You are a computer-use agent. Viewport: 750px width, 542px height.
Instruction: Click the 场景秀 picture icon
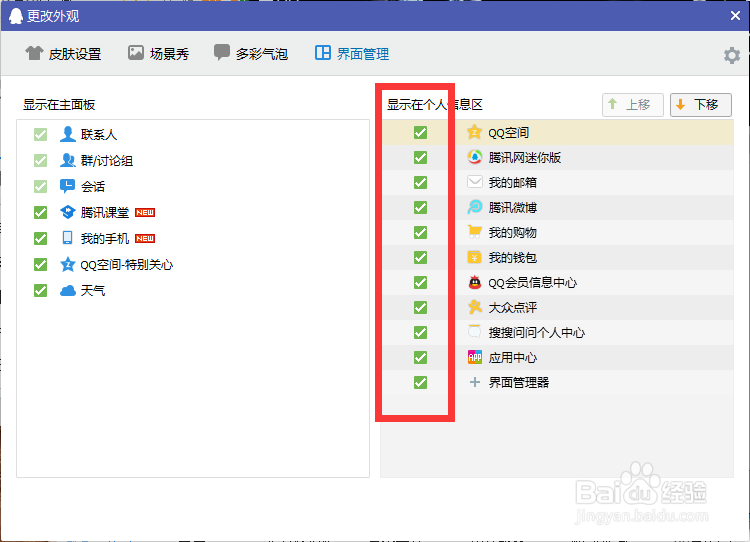coord(136,53)
